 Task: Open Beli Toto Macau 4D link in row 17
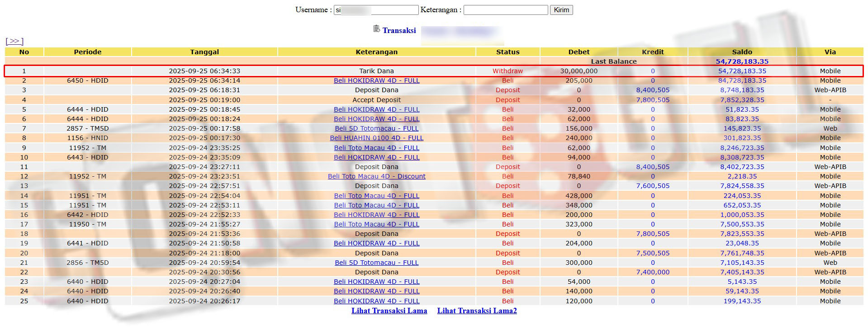coord(376,224)
